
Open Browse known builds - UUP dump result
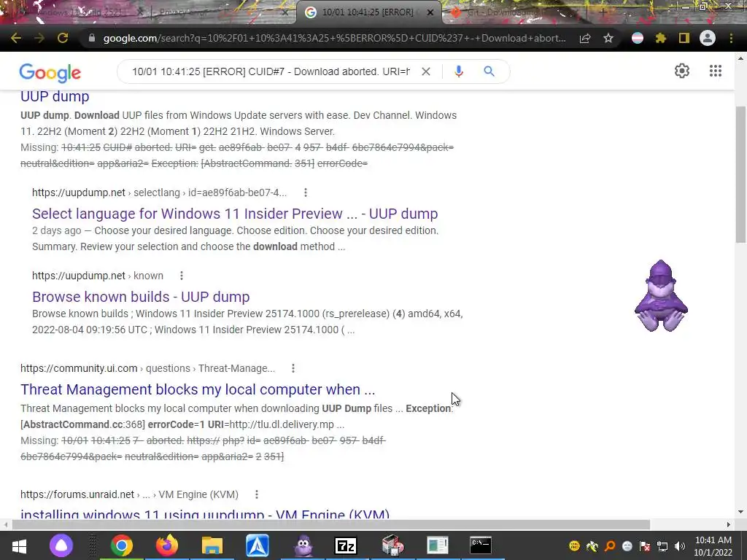tap(141, 297)
